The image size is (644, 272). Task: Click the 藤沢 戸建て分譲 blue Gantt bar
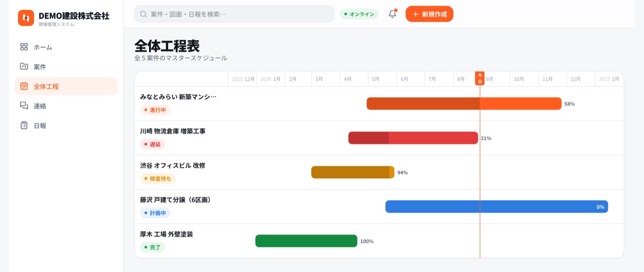(x=497, y=207)
